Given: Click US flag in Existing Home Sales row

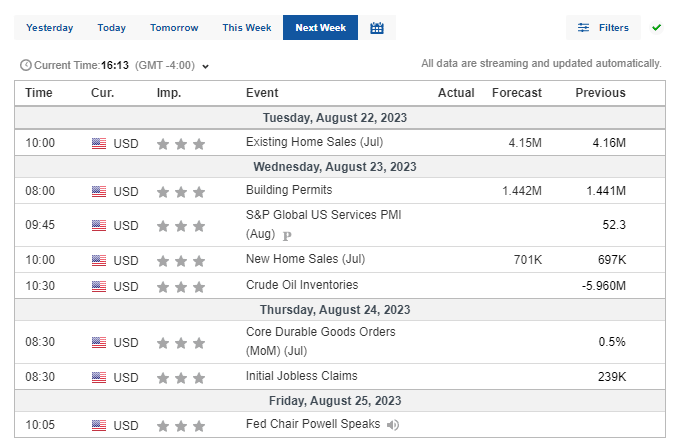Looking at the screenshot, I should (x=99, y=143).
